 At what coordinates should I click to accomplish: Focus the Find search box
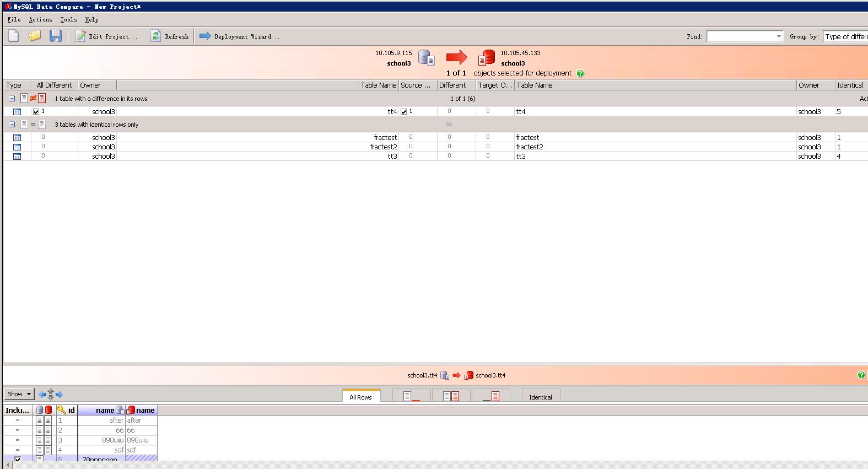tap(741, 36)
